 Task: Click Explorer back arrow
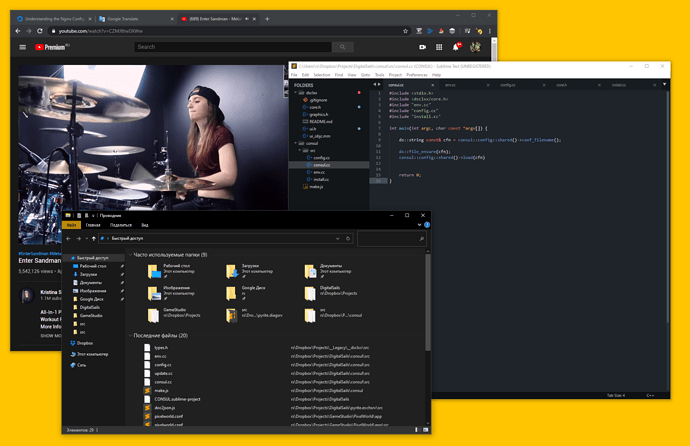coord(68,239)
